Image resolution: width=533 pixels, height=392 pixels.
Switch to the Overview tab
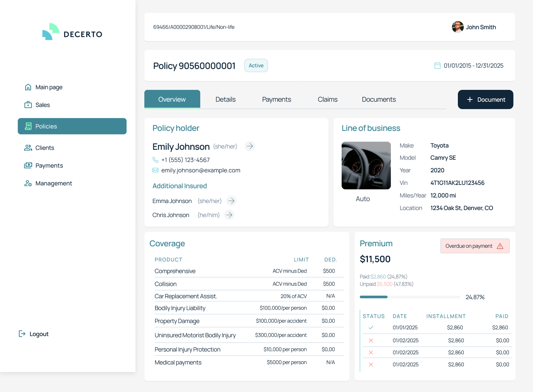(172, 99)
